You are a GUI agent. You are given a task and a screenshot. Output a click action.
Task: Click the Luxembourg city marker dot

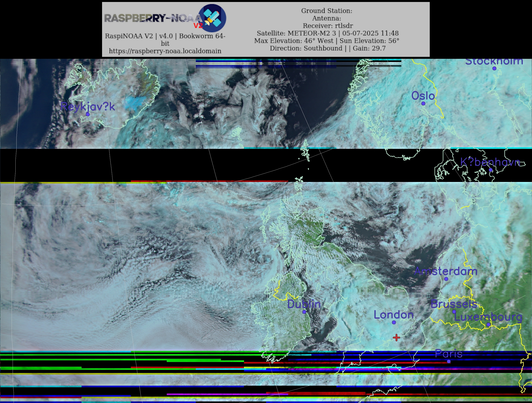coord(488,324)
